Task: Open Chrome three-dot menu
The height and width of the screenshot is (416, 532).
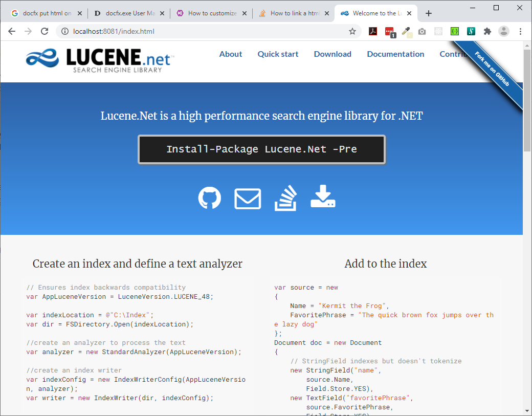Action: (520, 31)
